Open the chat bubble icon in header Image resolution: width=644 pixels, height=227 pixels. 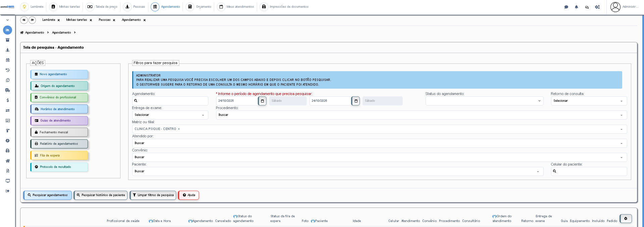[566, 7]
